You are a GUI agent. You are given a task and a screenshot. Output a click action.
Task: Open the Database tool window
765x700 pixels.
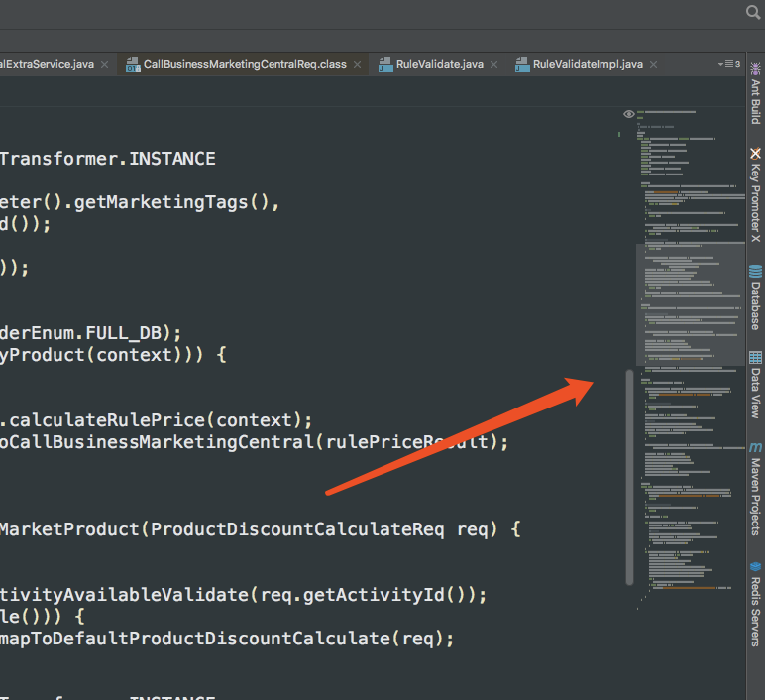[x=755, y=297]
